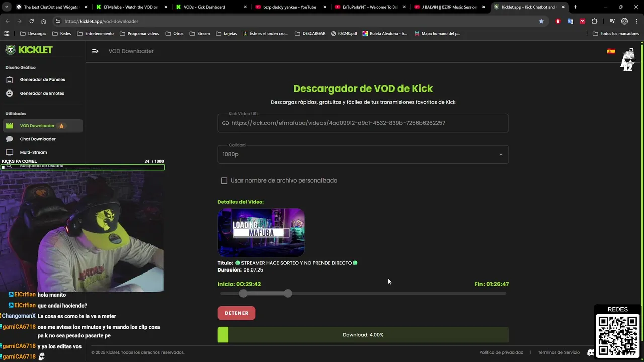Screen dimensions: 644x362
Task: Click the address bar URL
Action: tap(102, 21)
